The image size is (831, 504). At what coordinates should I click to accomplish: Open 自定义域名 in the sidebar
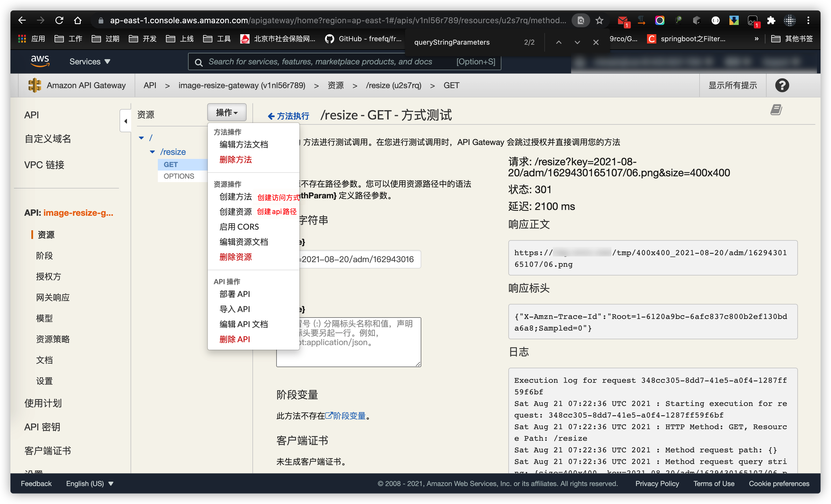[x=48, y=139]
